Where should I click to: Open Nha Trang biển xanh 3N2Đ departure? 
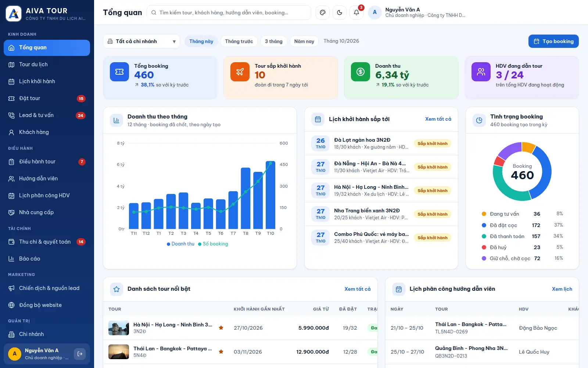pos(381,214)
